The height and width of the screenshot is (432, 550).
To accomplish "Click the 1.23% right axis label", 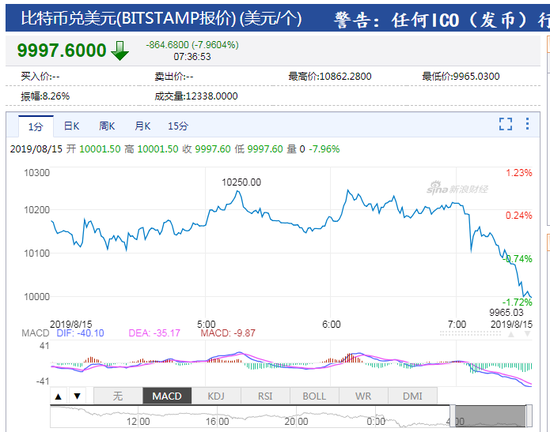I will (x=519, y=173).
